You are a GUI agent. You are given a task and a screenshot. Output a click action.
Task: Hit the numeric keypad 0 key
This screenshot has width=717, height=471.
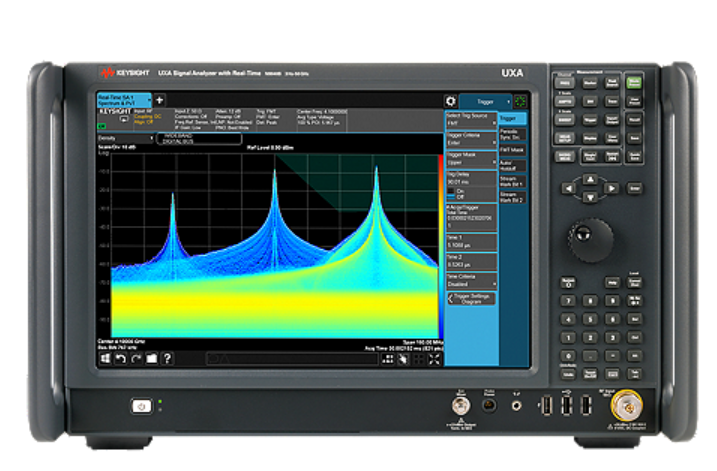(x=568, y=356)
